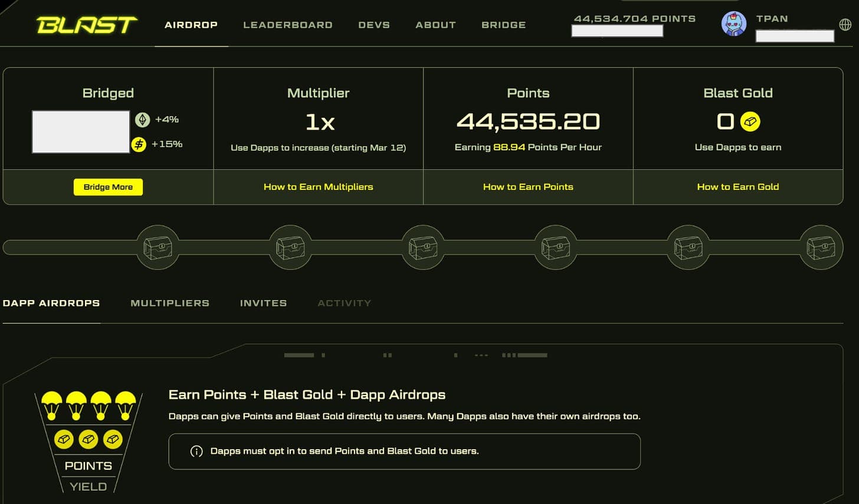The image size is (859, 504).
Task: Click the parachutes points funnel graphic
Action: tap(88, 441)
